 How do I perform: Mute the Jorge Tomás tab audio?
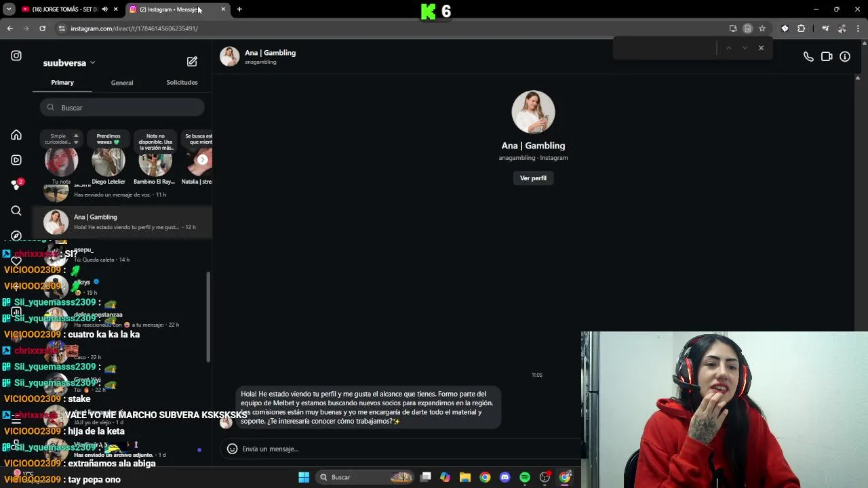104,9
